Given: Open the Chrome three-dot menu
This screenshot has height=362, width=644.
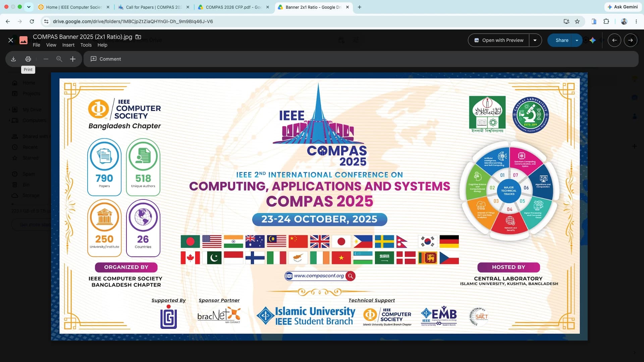Looking at the screenshot, I should [636, 21].
